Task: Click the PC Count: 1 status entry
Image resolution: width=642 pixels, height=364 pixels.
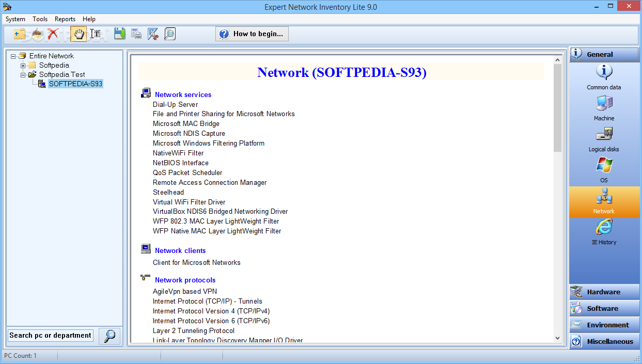Action: click(x=21, y=356)
